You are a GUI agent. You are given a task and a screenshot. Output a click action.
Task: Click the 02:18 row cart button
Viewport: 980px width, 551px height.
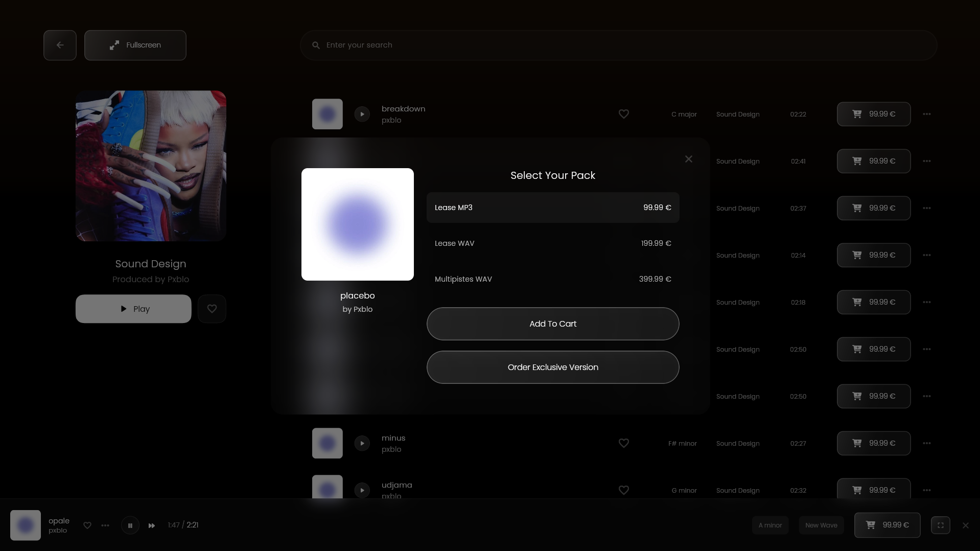pyautogui.click(x=874, y=302)
